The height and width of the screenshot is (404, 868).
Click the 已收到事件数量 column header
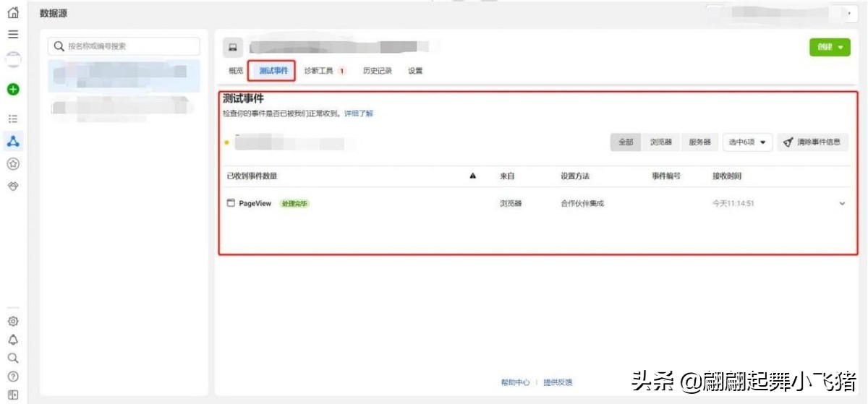click(252, 176)
